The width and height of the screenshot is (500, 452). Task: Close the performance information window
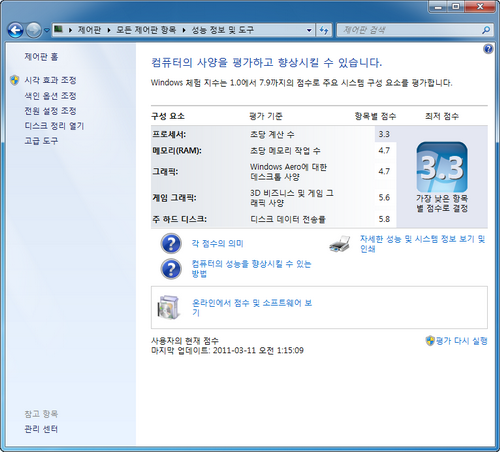click(480, 6)
